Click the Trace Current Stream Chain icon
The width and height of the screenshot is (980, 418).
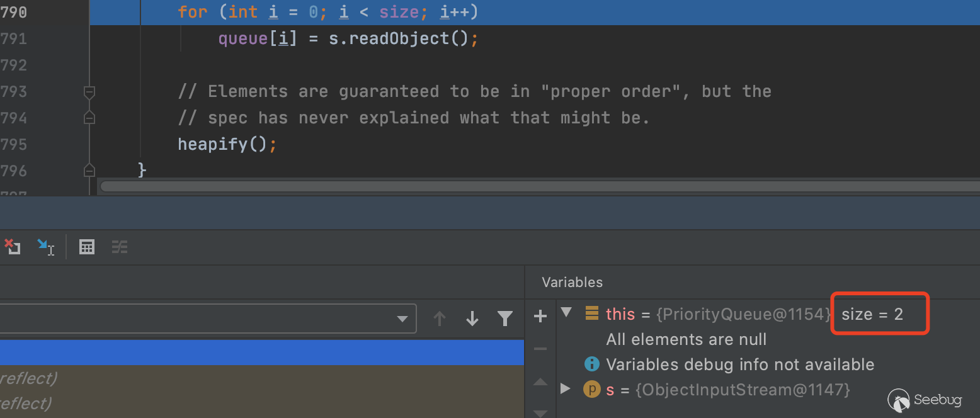tap(120, 247)
